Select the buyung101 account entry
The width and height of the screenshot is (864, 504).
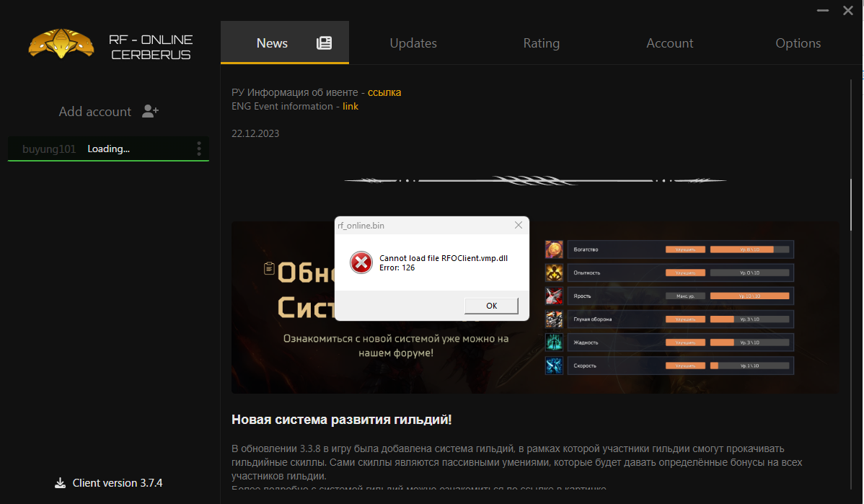109,149
